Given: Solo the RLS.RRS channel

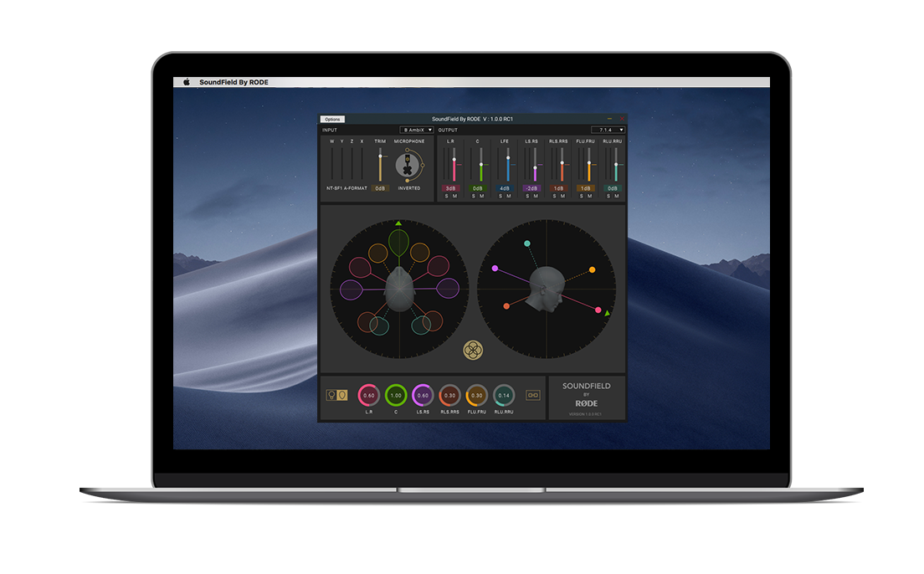Looking at the screenshot, I should [555, 197].
